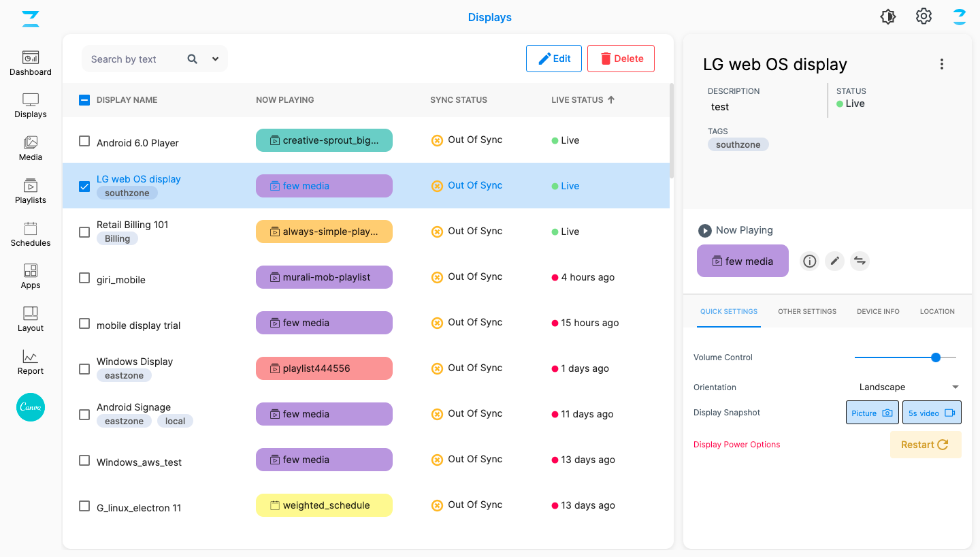Click the Volume Control slider handle
This screenshot has height=557, width=980.
[x=936, y=357]
